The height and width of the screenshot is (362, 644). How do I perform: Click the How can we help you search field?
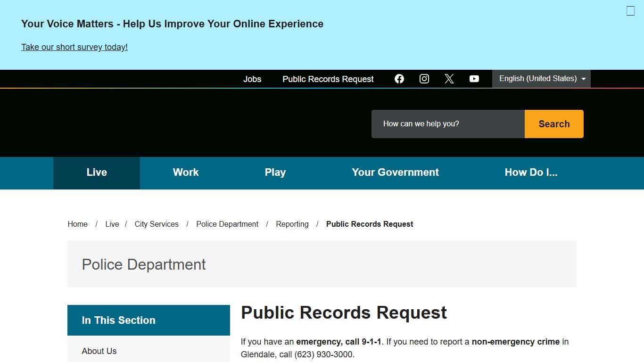(447, 123)
